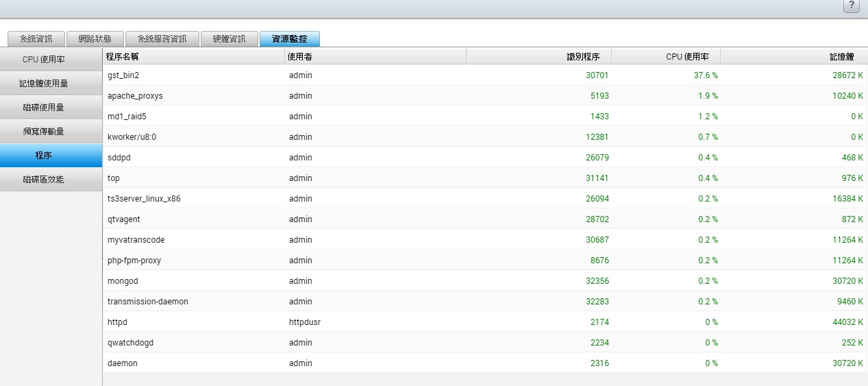The image size is (868, 386).
Task: Switch to the 網路狀態 tab
Action: click(95, 39)
